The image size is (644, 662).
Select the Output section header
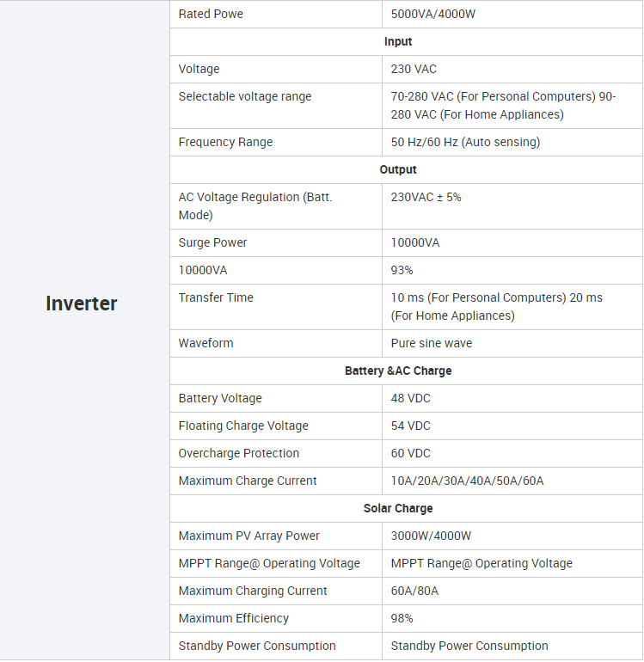click(x=398, y=169)
